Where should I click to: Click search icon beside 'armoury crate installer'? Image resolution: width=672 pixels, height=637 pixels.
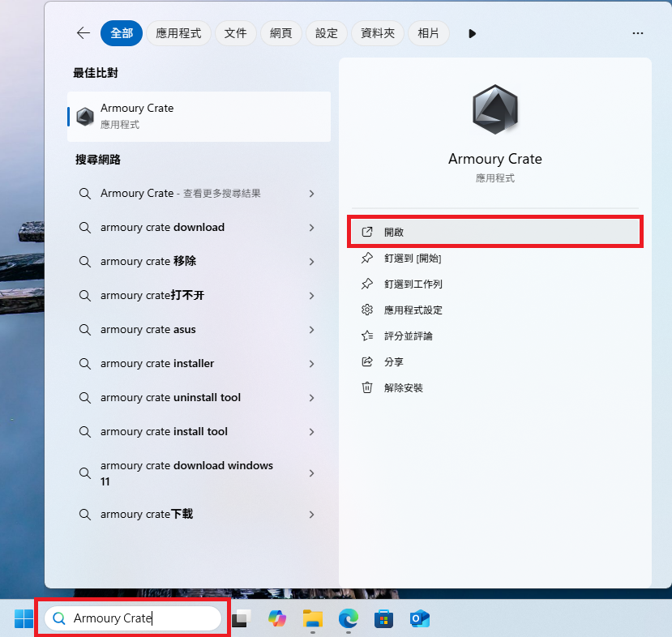point(85,364)
